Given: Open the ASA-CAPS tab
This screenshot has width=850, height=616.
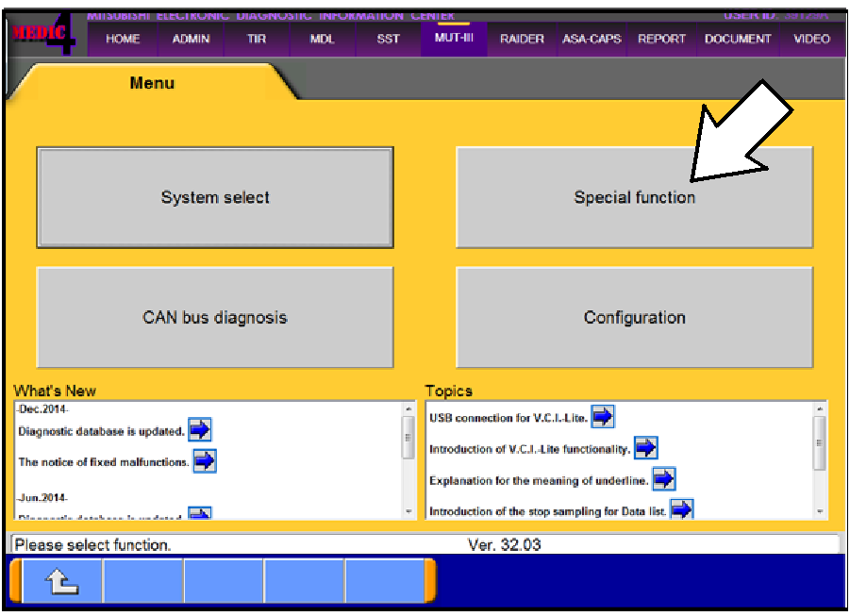Looking at the screenshot, I should click(592, 40).
